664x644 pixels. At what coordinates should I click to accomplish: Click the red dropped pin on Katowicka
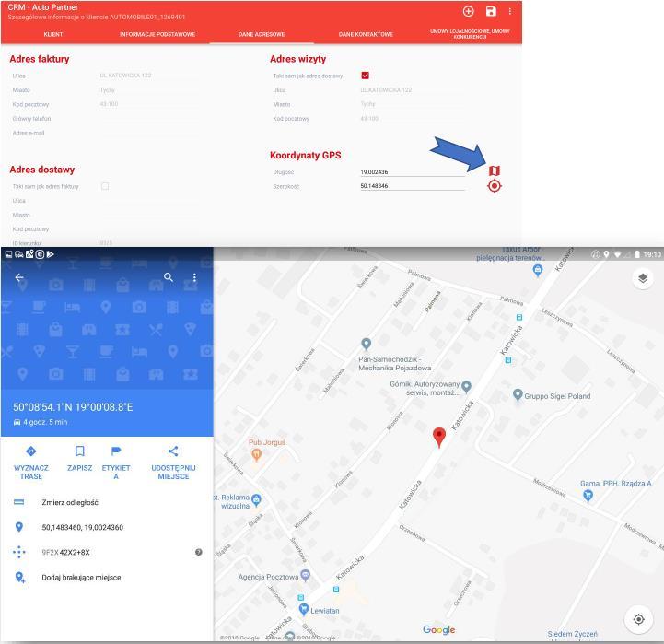pyautogui.click(x=439, y=438)
